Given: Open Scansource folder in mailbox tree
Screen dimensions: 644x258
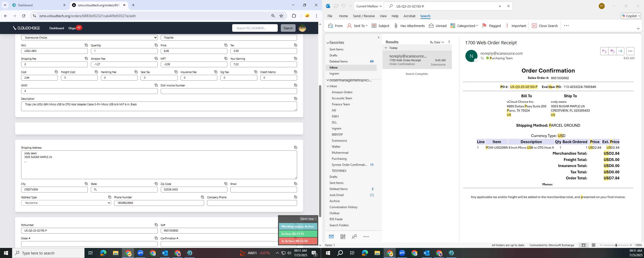Looking at the screenshot, I should click(x=339, y=141).
